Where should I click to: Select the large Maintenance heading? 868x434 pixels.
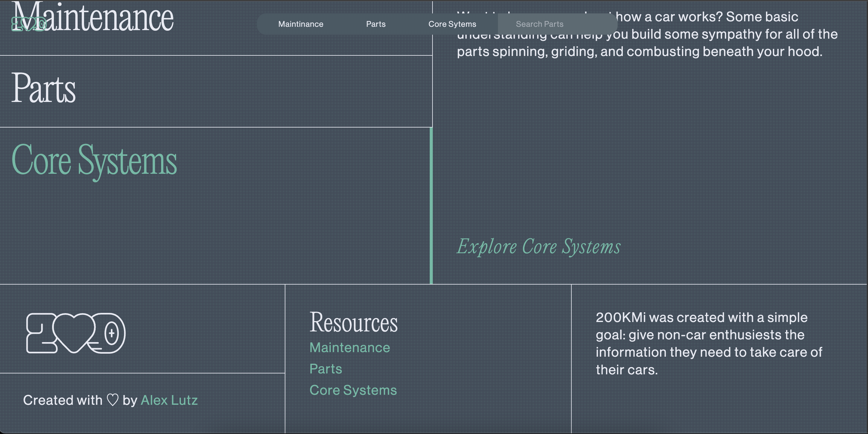point(93,17)
